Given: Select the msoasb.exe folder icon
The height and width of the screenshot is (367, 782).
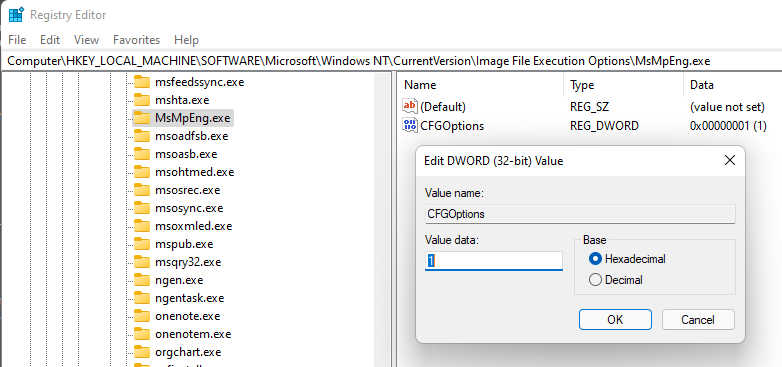Looking at the screenshot, I should (142, 154).
